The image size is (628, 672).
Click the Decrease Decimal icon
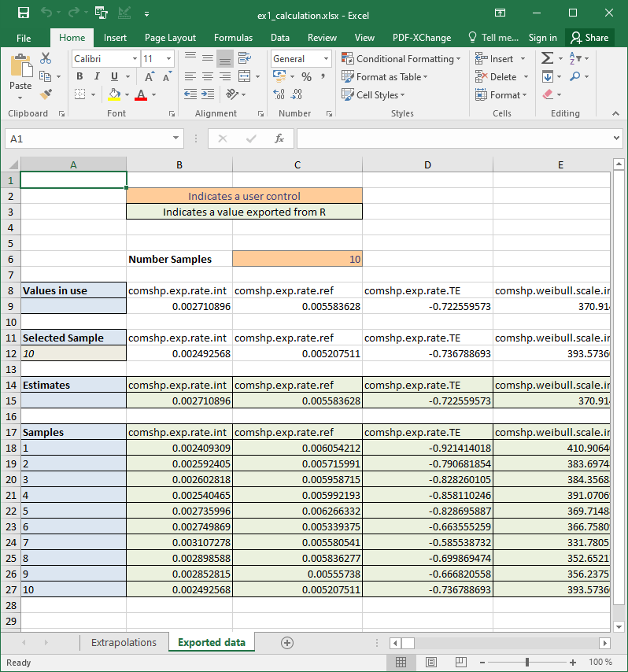pos(296,94)
